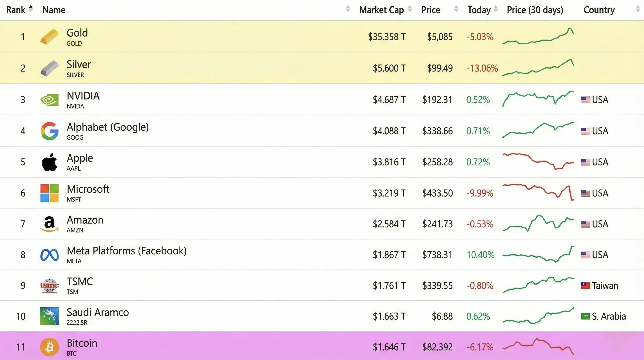Click the Market Cap sort arrows
This screenshot has width=644, height=360.
click(x=410, y=9)
